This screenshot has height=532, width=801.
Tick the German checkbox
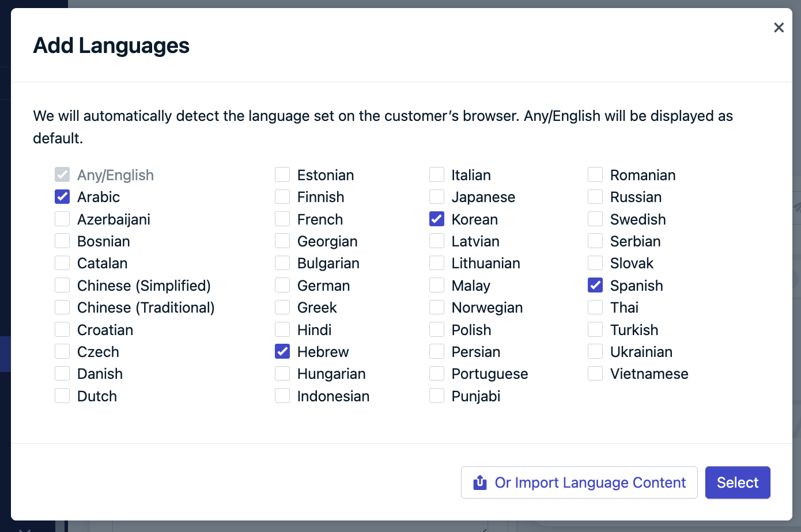[282, 286]
